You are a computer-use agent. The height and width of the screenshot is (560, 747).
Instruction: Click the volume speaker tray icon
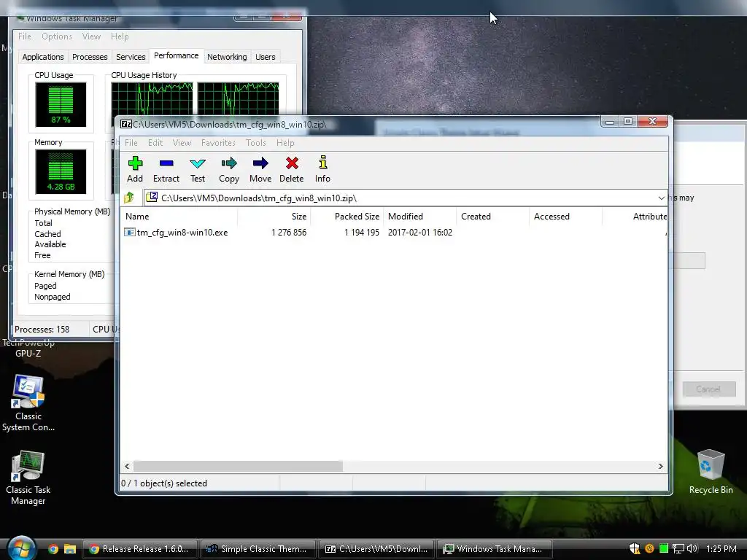[x=692, y=548]
